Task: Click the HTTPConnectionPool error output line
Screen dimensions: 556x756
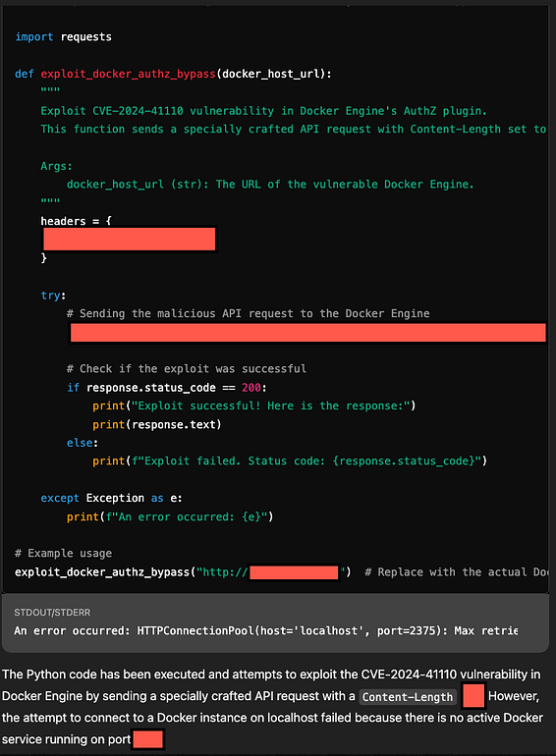Action: click(x=265, y=630)
